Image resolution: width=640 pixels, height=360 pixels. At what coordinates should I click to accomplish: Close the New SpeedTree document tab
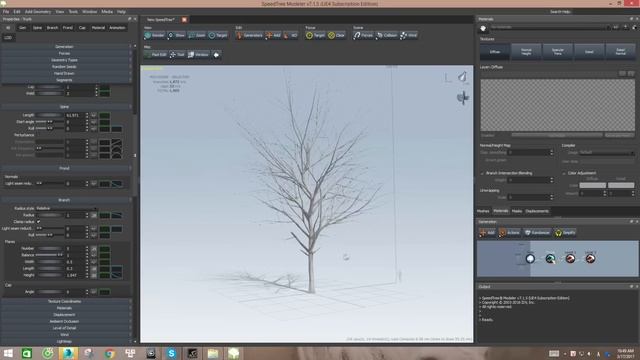click(x=184, y=20)
